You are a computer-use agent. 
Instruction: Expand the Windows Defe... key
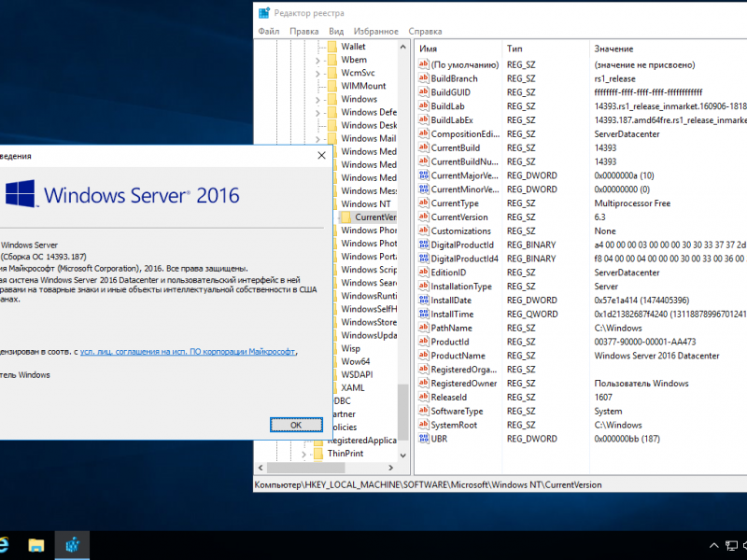(317, 113)
